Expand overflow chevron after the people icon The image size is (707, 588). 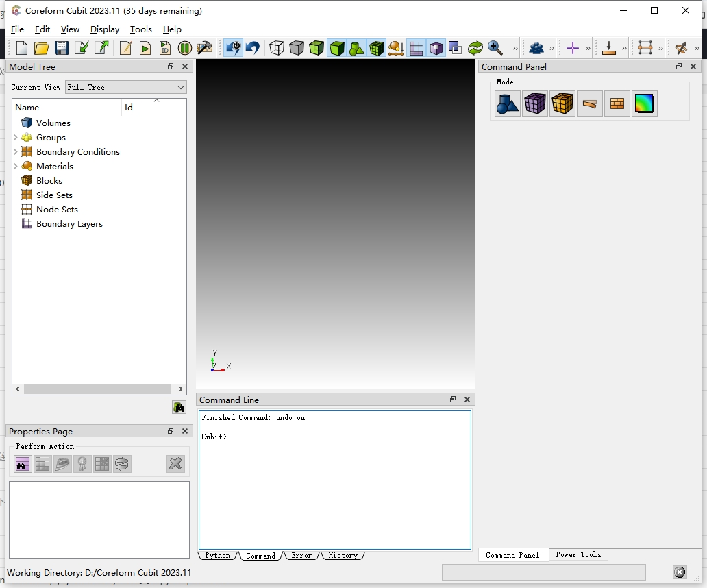(551, 48)
